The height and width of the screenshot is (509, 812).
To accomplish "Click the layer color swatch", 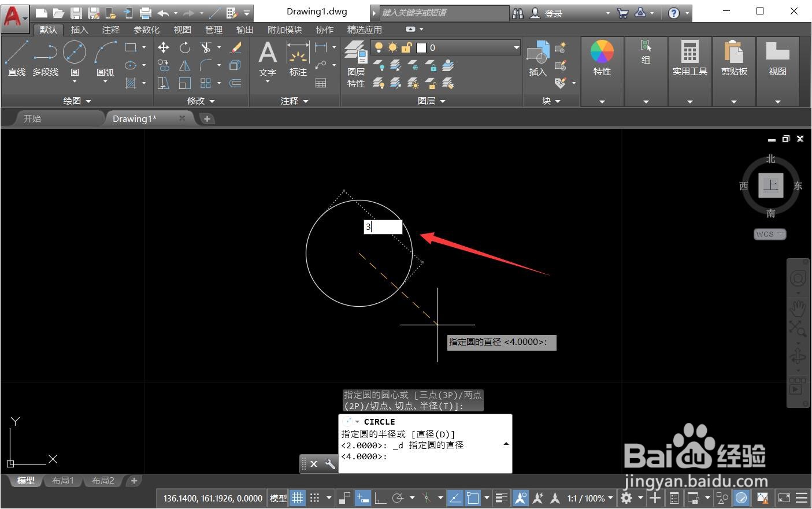I will point(421,47).
